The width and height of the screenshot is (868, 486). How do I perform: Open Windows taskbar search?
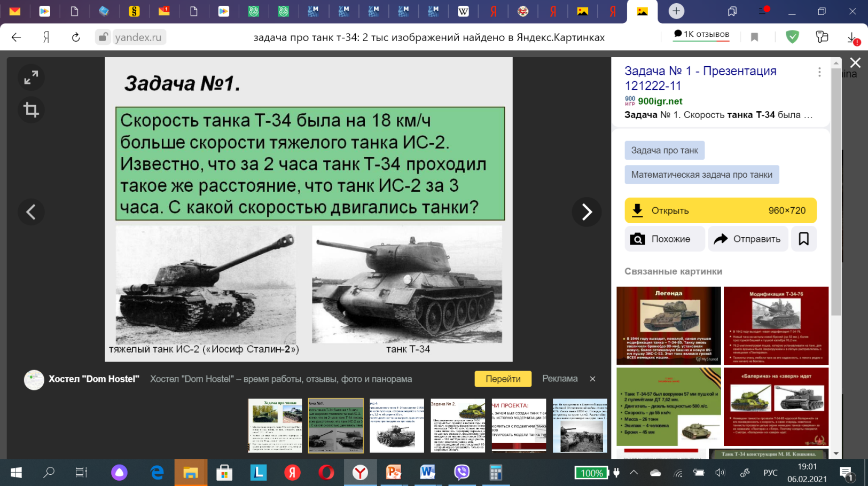(49, 473)
